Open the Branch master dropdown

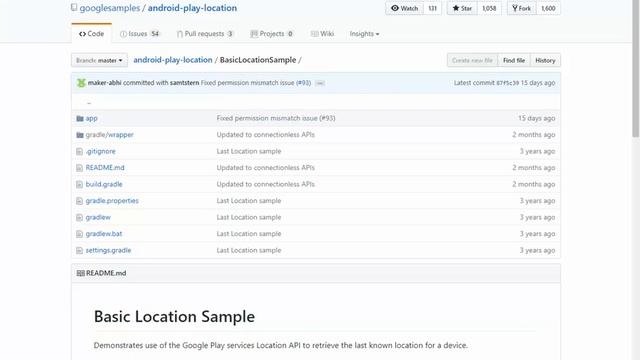pyautogui.click(x=99, y=60)
